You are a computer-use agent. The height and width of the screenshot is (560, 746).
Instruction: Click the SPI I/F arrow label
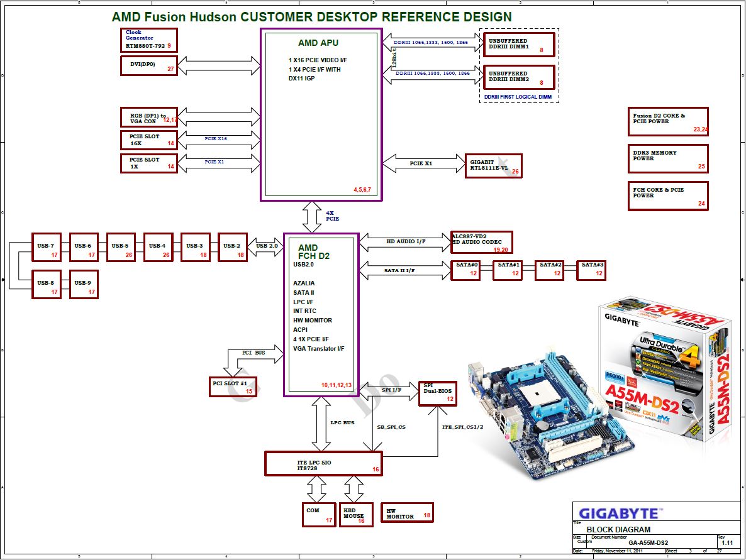pos(391,390)
